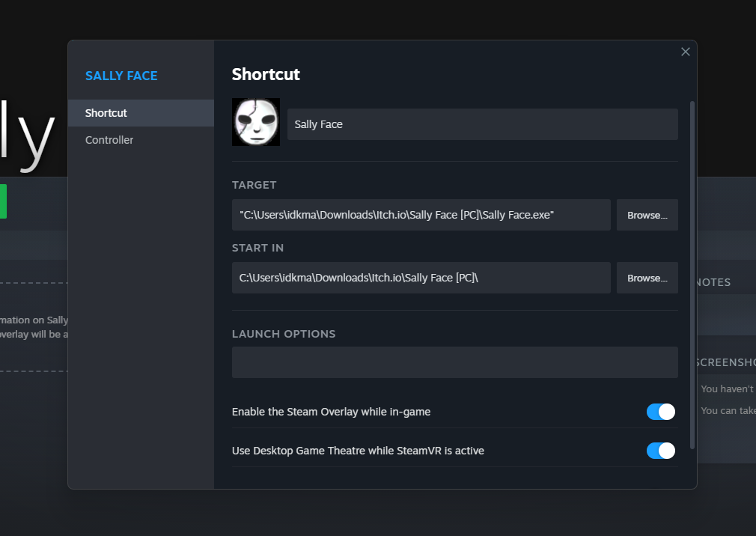Close the Sally Face properties dialog

click(x=685, y=52)
